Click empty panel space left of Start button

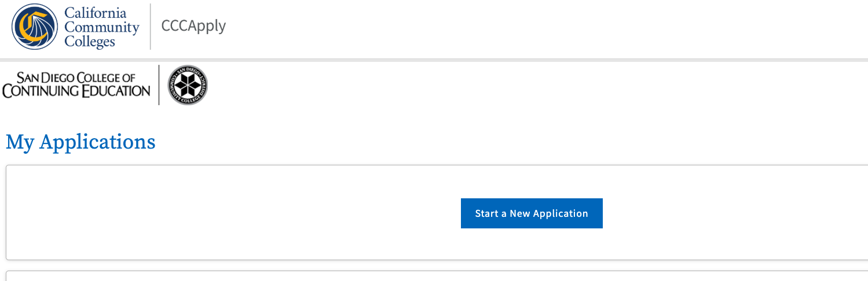(232, 213)
